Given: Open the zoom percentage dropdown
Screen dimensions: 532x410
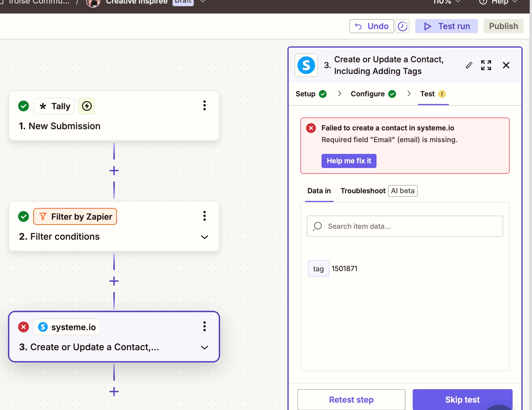Looking at the screenshot, I should click(x=447, y=2).
